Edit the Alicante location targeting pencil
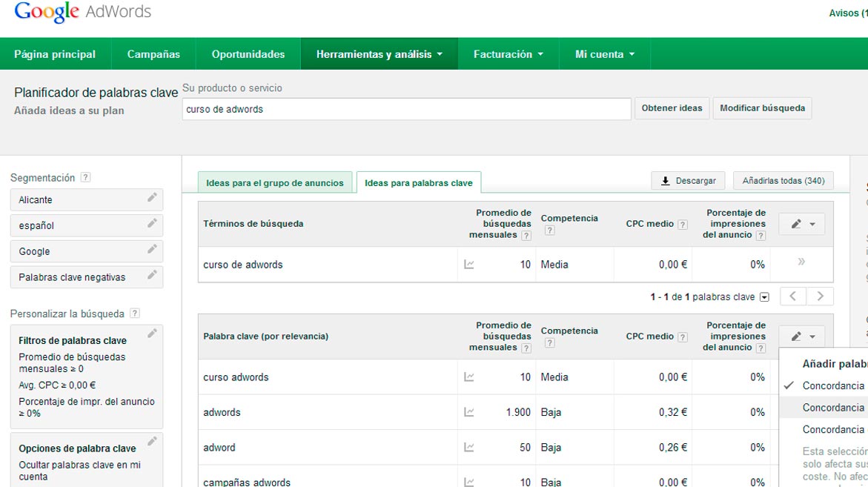Viewport: 868px width, 487px height. tap(152, 198)
